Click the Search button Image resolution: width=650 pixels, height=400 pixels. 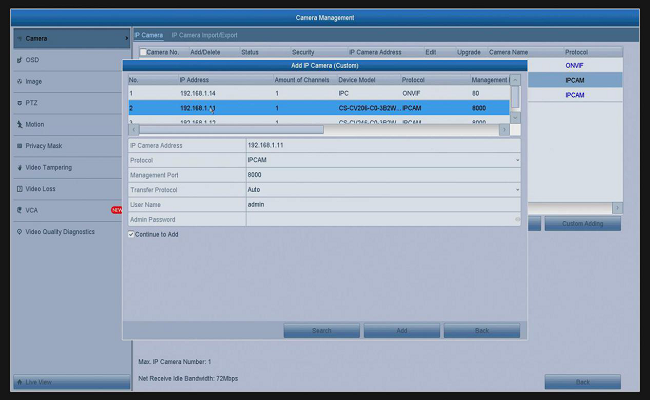[321, 331]
